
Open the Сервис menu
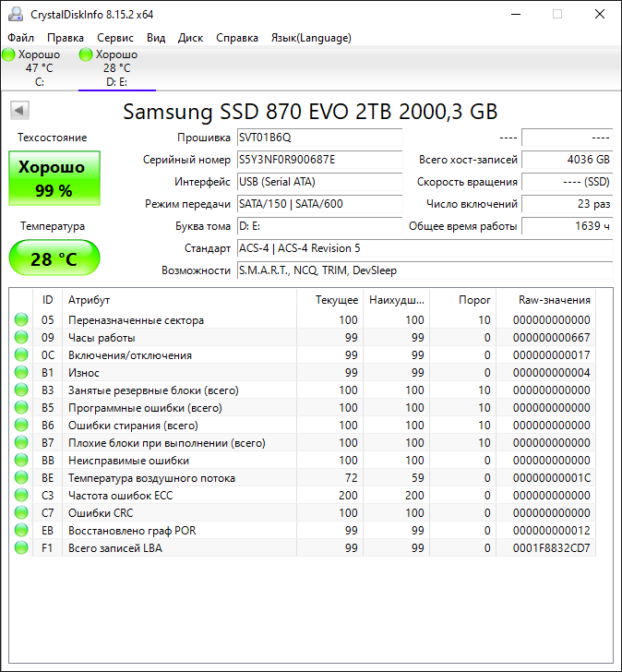click(x=115, y=38)
